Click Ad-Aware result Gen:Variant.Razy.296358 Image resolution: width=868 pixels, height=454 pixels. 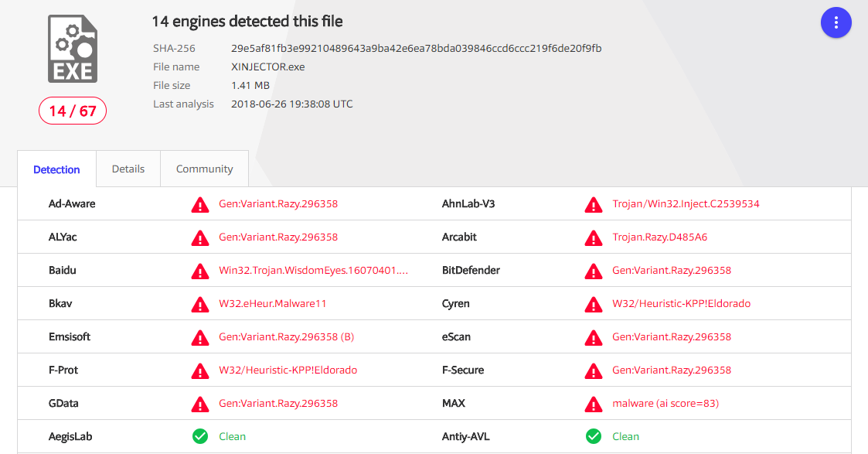[x=278, y=203]
